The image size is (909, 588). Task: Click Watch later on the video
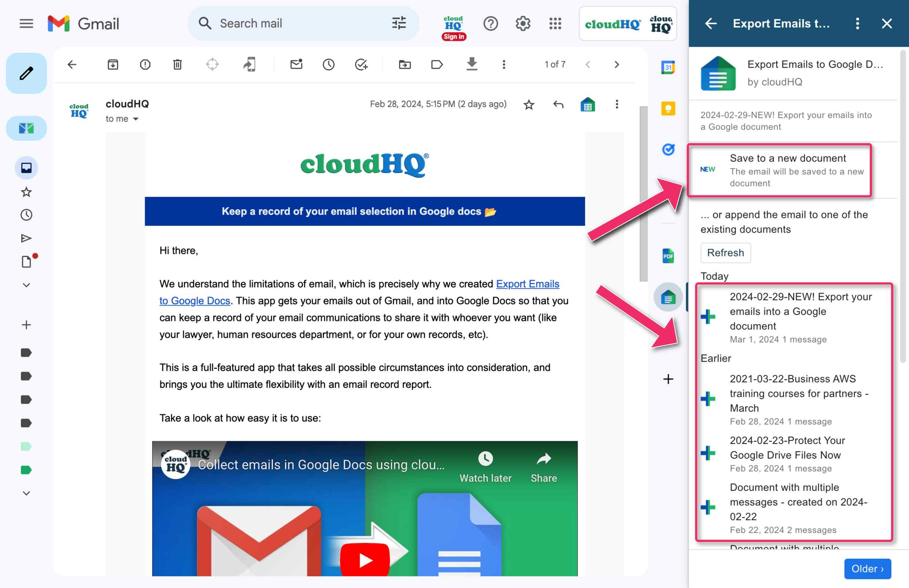coord(485,467)
